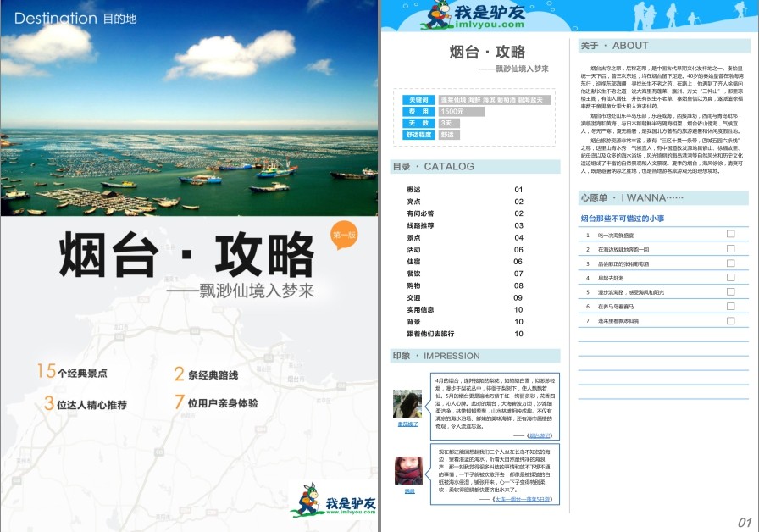Click the orange 7 位用户亲身体验 figure
This screenshot has height=532, width=759.
[x=216, y=402]
